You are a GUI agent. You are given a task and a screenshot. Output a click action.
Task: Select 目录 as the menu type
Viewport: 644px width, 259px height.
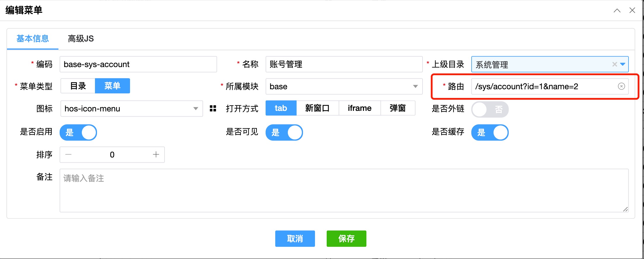pyautogui.click(x=78, y=86)
